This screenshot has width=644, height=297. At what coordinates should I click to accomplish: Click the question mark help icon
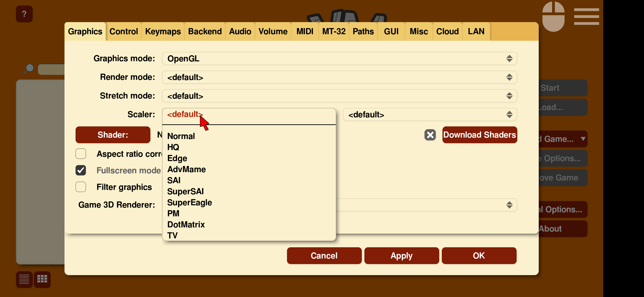[24, 14]
